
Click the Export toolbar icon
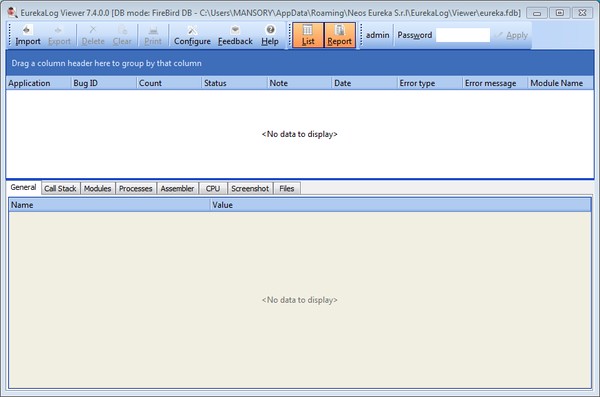pos(59,35)
